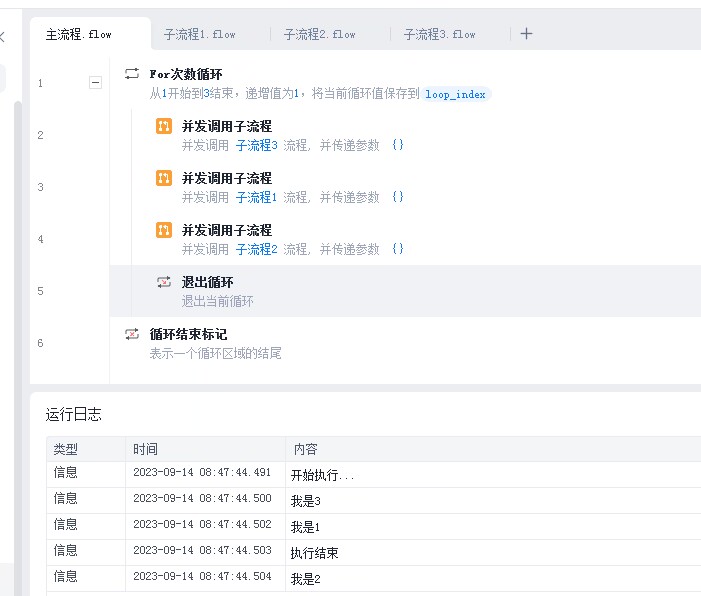Screen dimensions: 701x596
Task: Click the concurrent subflow icon calling 子流程1
Action: [164, 178]
